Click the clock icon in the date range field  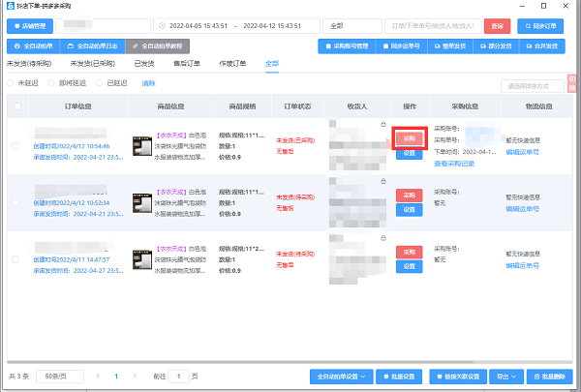click(x=162, y=26)
